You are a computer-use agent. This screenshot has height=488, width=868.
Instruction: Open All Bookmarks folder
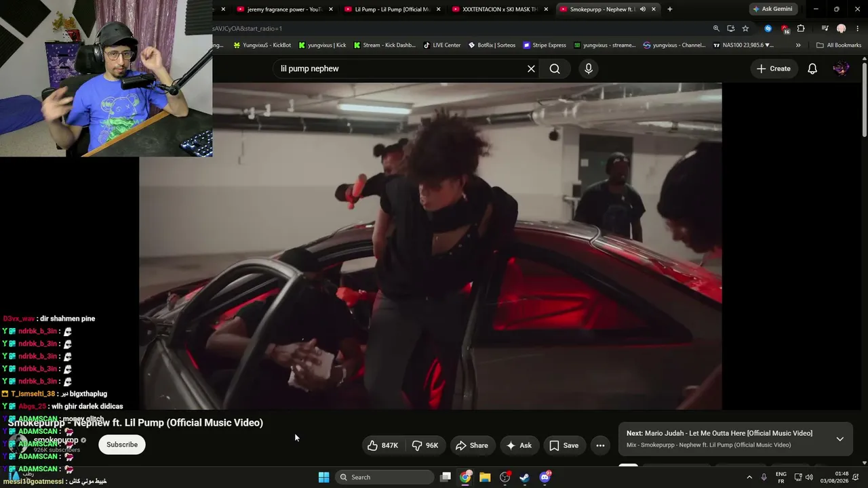(839, 45)
